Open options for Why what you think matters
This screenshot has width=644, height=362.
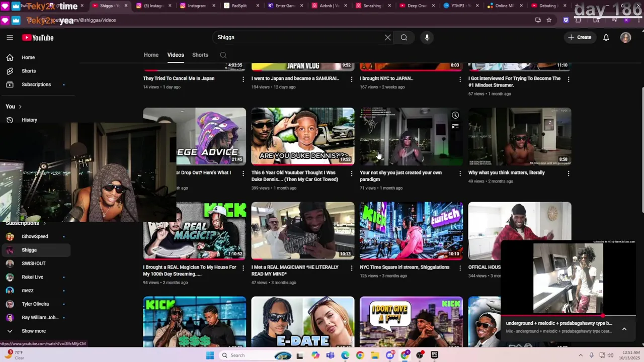pyautogui.click(x=569, y=173)
